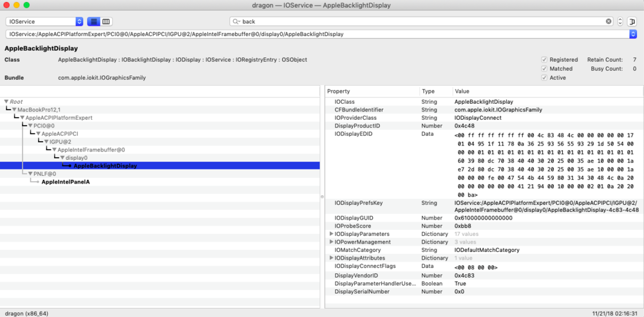644x317 pixels.
Task: Expand the IOPowerManagement dictionary
Action: click(331, 242)
